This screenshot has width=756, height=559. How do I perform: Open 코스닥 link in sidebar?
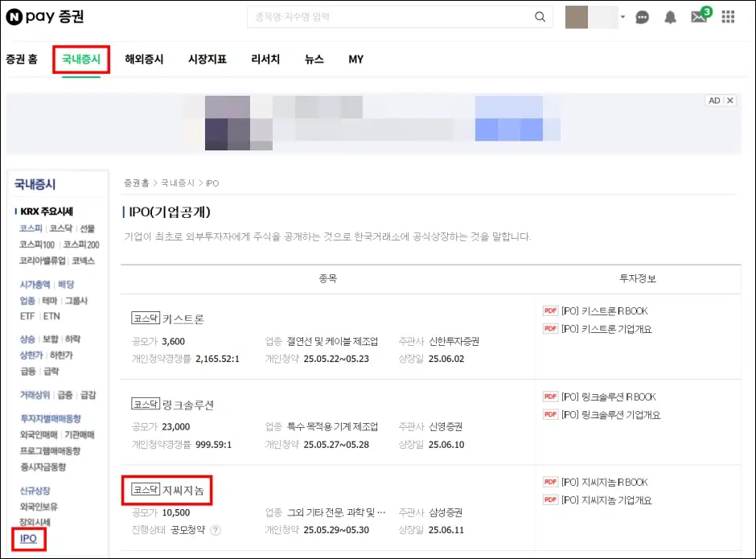(x=61, y=228)
